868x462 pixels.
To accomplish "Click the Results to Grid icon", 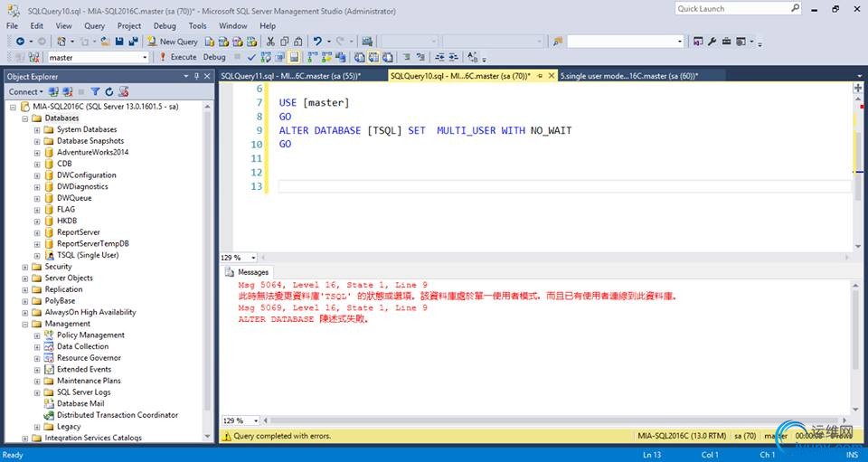I will coord(373,57).
